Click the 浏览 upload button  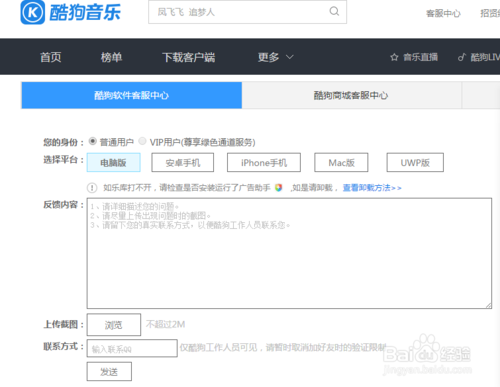point(114,325)
